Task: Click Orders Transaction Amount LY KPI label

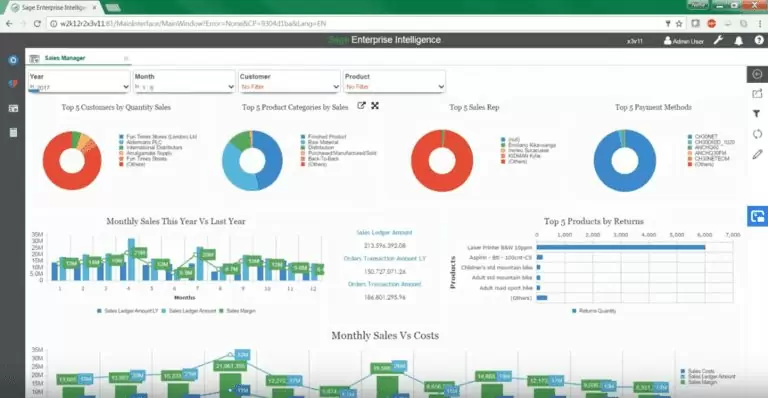Action: [x=384, y=258]
